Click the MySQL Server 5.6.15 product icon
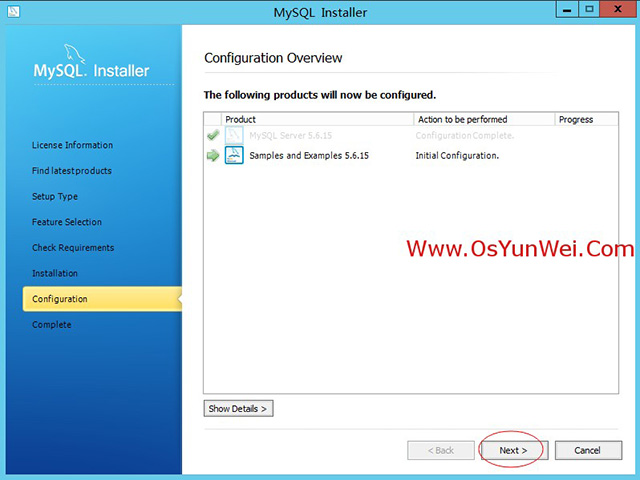 click(x=234, y=135)
